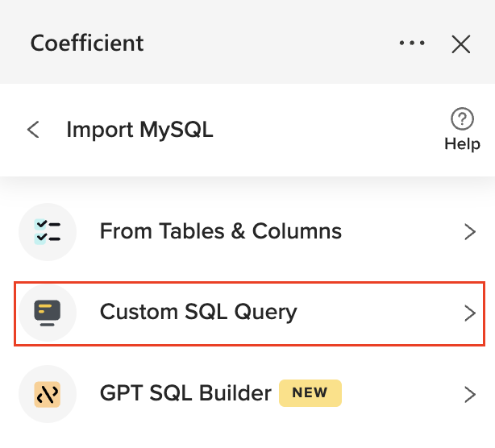Click the yellow NEW badge
Viewport: 495px width, 448px height.
tap(310, 393)
